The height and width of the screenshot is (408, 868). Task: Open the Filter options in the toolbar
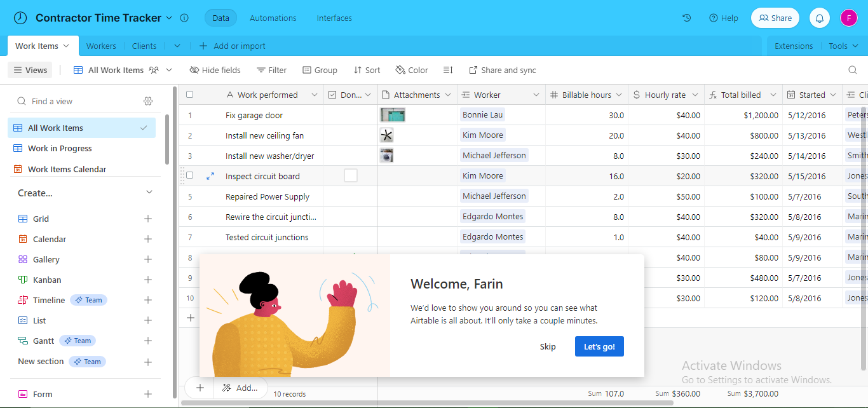click(271, 70)
